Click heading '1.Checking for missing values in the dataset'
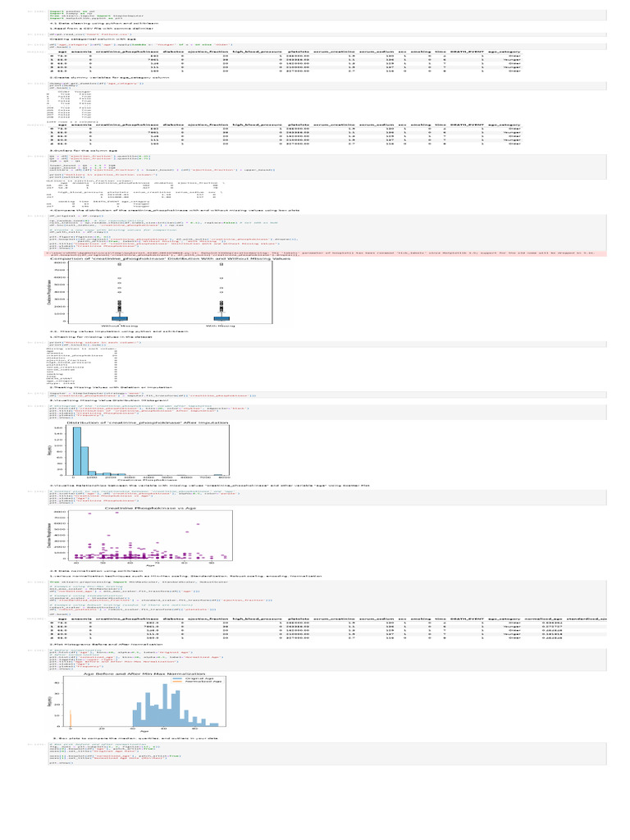Screen dimensions: 630x840 pos(103,336)
